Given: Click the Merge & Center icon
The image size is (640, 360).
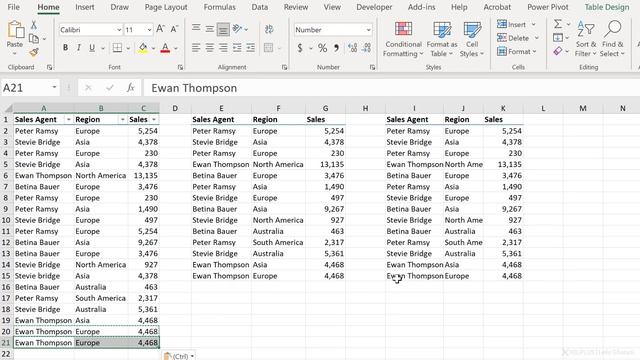Looking at the screenshot, I should 269,48.
